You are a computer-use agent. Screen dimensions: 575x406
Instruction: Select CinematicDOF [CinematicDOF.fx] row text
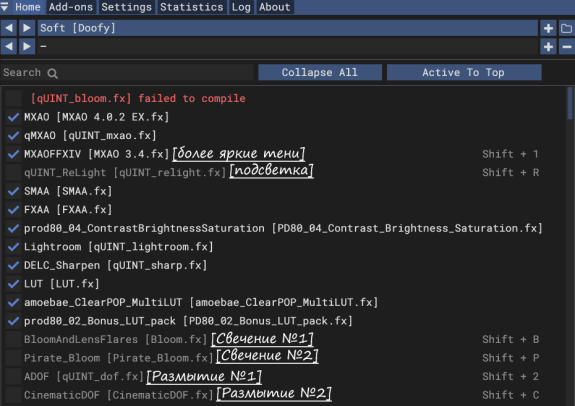click(x=118, y=395)
